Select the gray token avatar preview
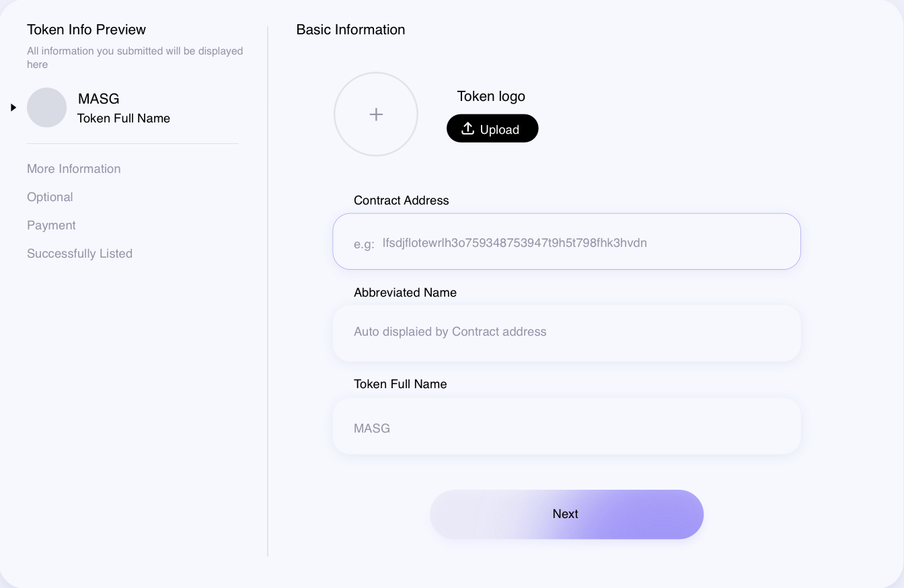The width and height of the screenshot is (904, 588). point(46,108)
